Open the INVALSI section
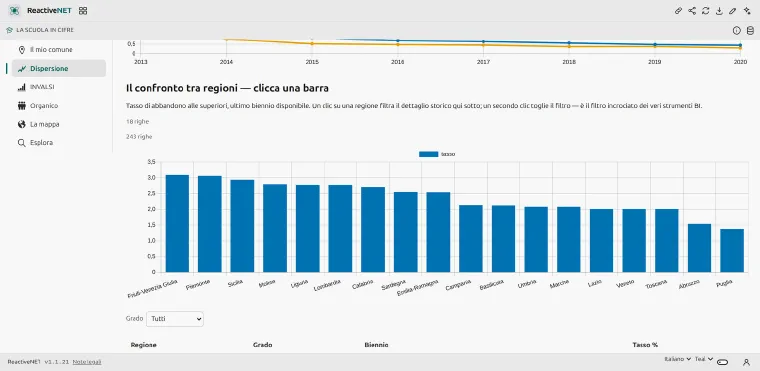 [59, 87]
